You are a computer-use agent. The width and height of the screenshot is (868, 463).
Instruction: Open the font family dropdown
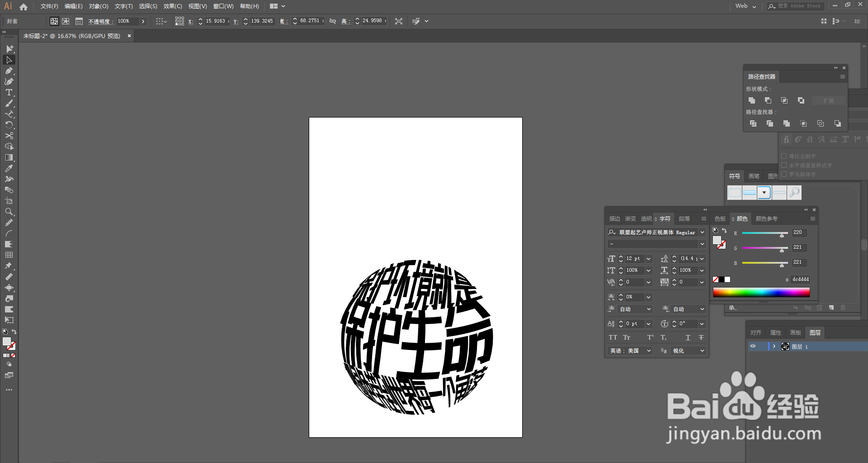(702, 232)
